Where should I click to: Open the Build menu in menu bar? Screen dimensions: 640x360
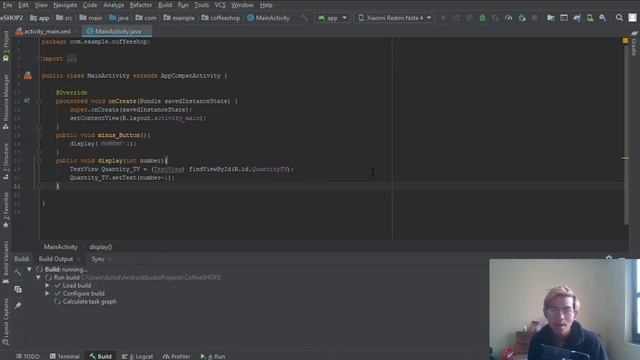pos(165,5)
